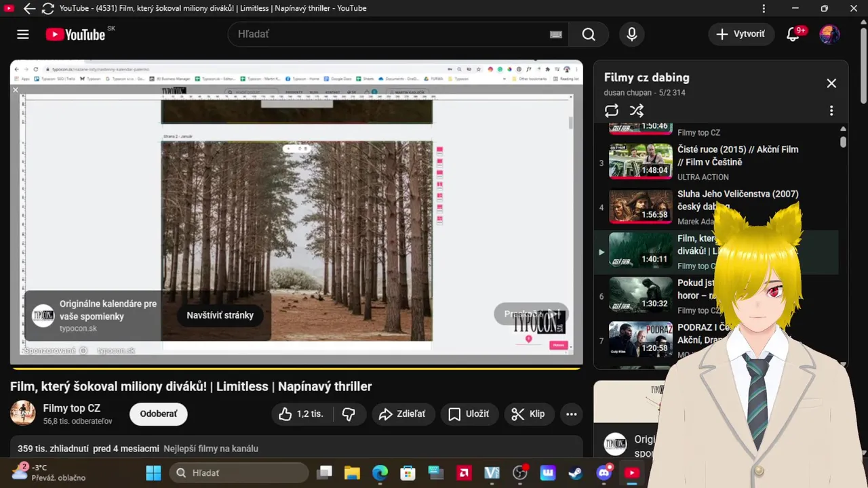868x488 pixels.
Task: Click the Zdieľať share button
Action: coord(403,413)
